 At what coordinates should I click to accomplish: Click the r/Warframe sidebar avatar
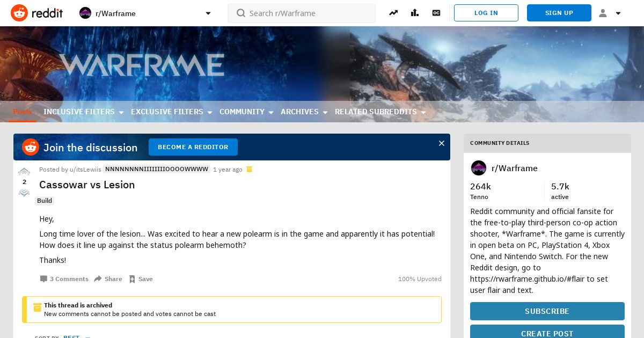479,168
